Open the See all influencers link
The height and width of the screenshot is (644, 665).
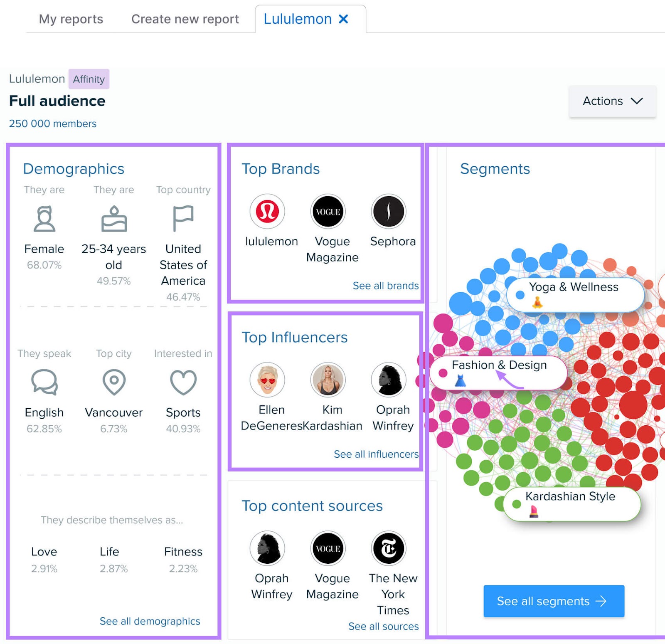point(375,454)
